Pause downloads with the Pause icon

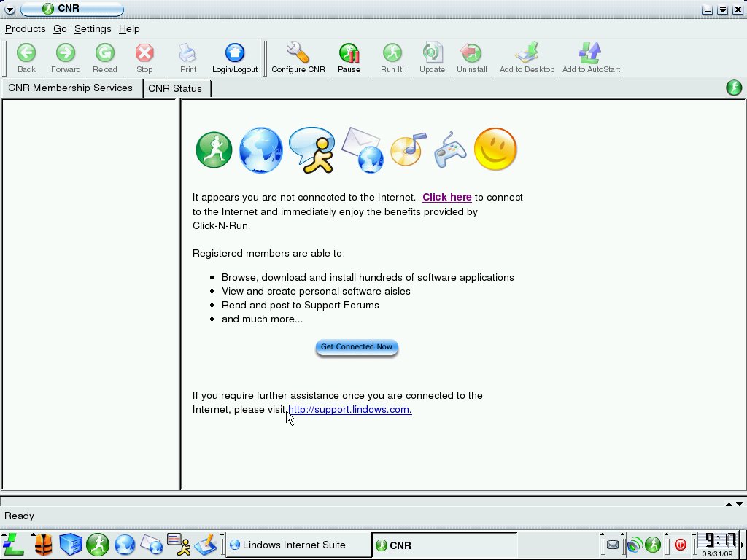tap(349, 58)
